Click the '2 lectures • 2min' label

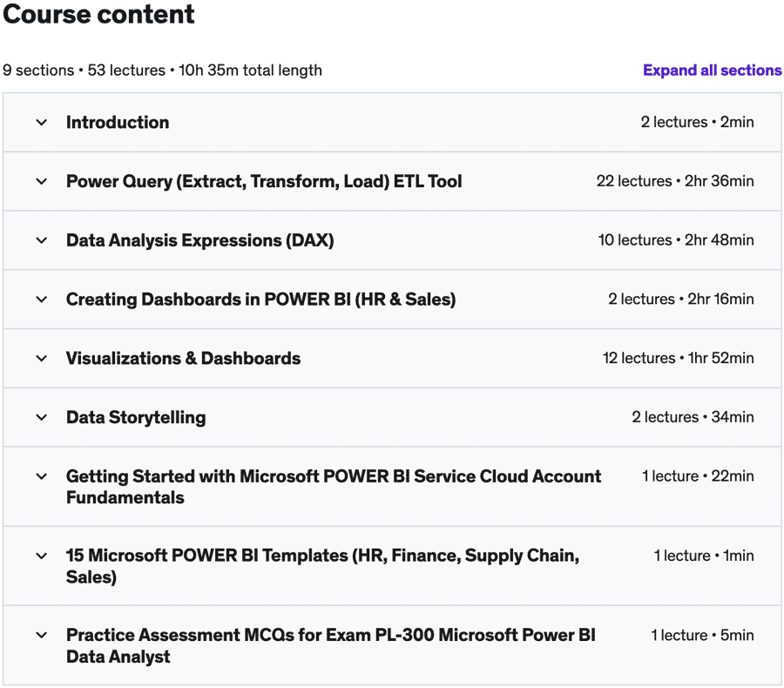coord(698,122)
